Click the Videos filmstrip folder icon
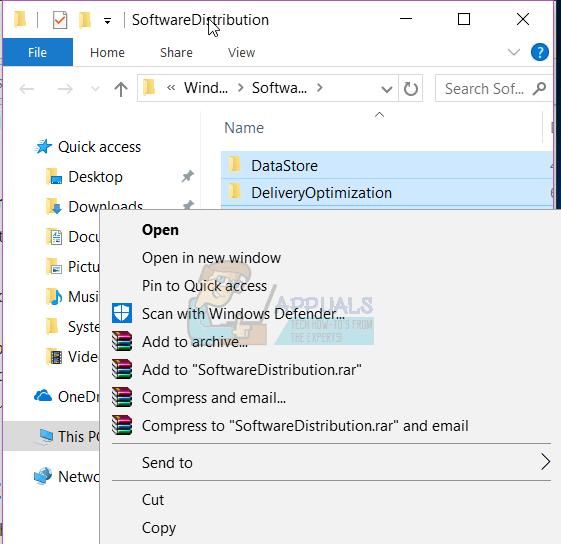 54,356
